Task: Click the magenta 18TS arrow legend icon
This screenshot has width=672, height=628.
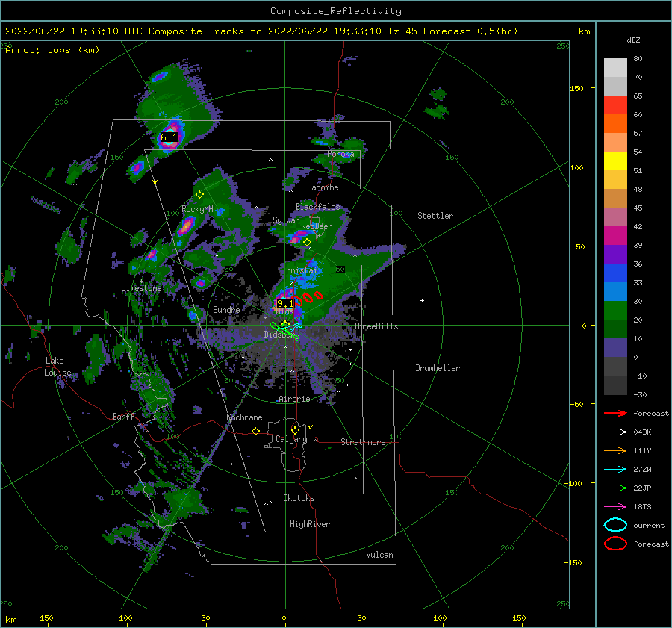Action: (x=615, y=507)
